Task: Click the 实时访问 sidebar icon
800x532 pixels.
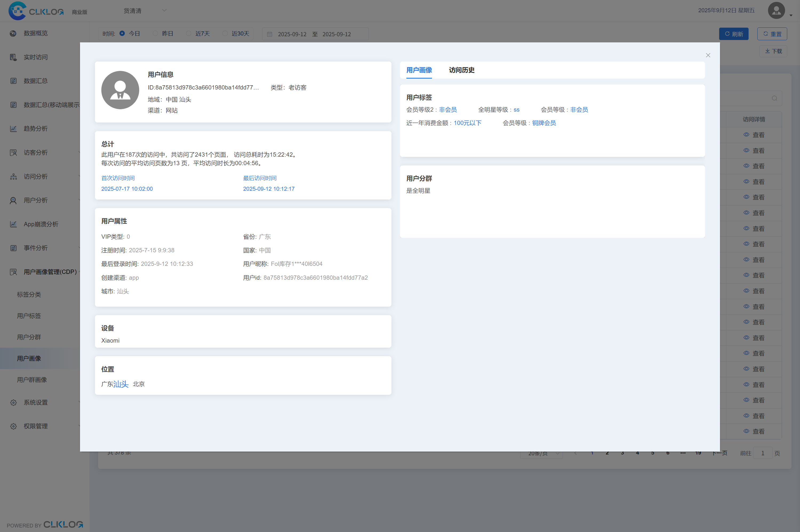Action: [x=13, y=57]
